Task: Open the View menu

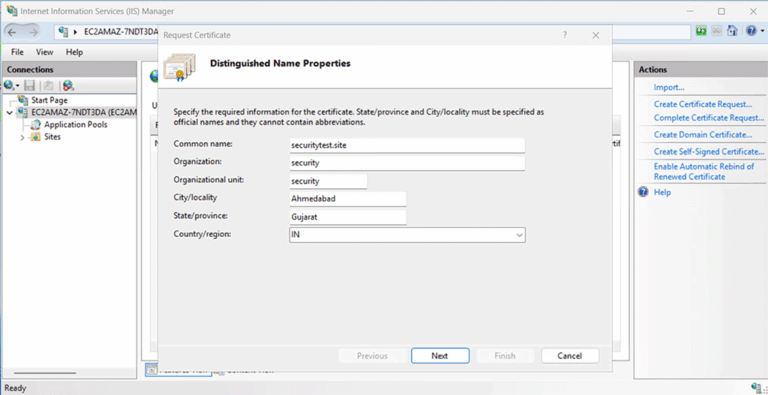Action: point(45,52)
